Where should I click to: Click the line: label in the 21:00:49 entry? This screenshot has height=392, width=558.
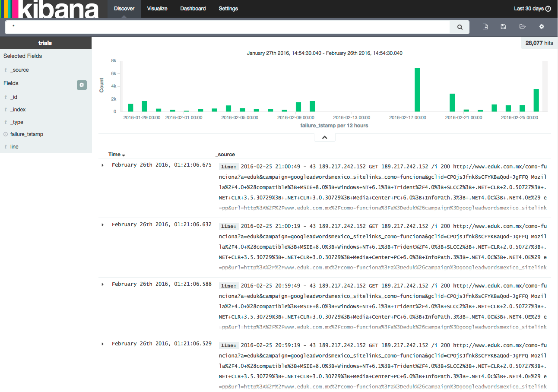pyautogui.click(x=228, y=167)
